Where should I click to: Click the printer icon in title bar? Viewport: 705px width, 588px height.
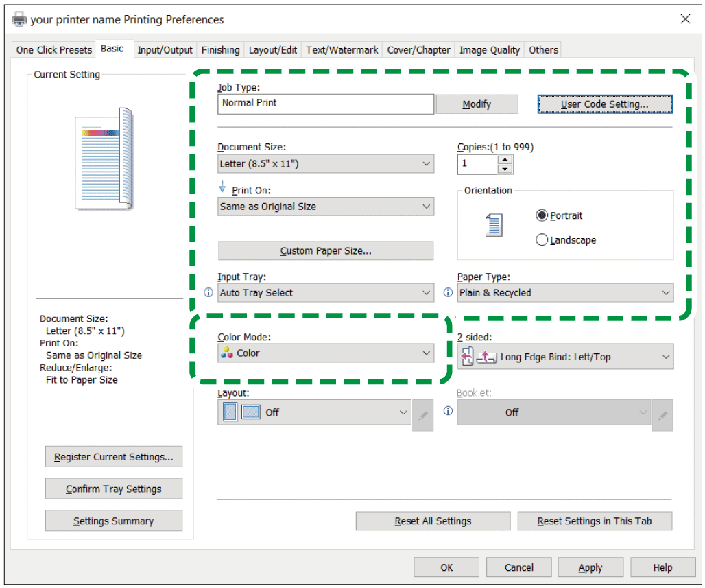19,19
